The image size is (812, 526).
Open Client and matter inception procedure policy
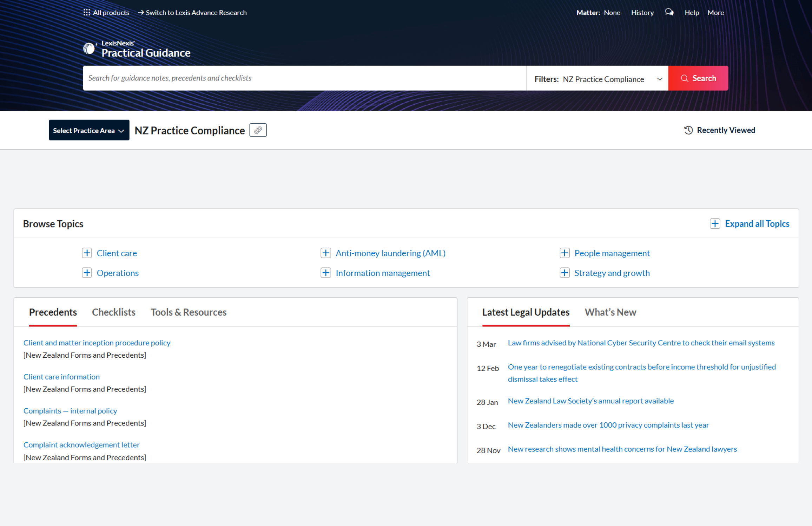coord(97,343)
